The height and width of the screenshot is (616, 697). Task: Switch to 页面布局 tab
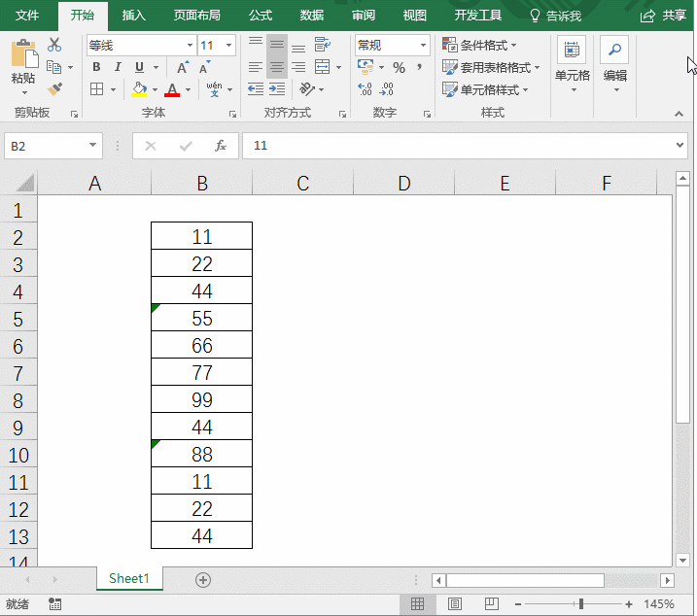tap(197, 16)
